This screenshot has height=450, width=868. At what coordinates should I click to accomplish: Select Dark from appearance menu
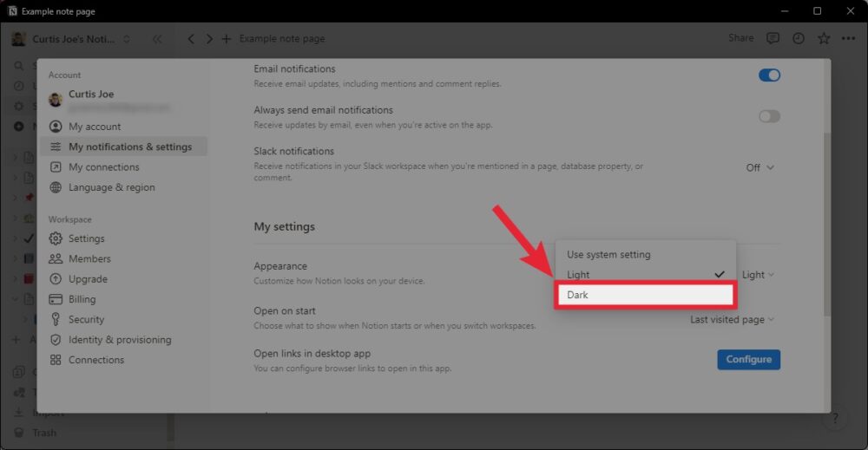(645, 295)
